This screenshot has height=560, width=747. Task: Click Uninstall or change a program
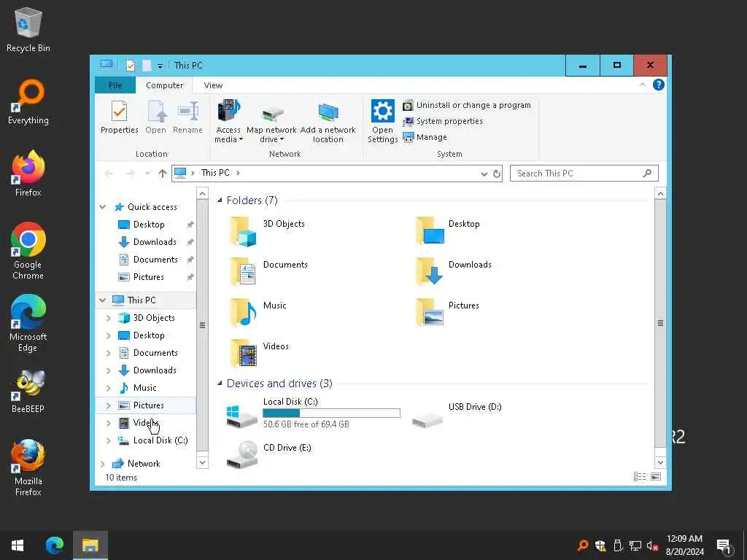[x=466, y=105]
